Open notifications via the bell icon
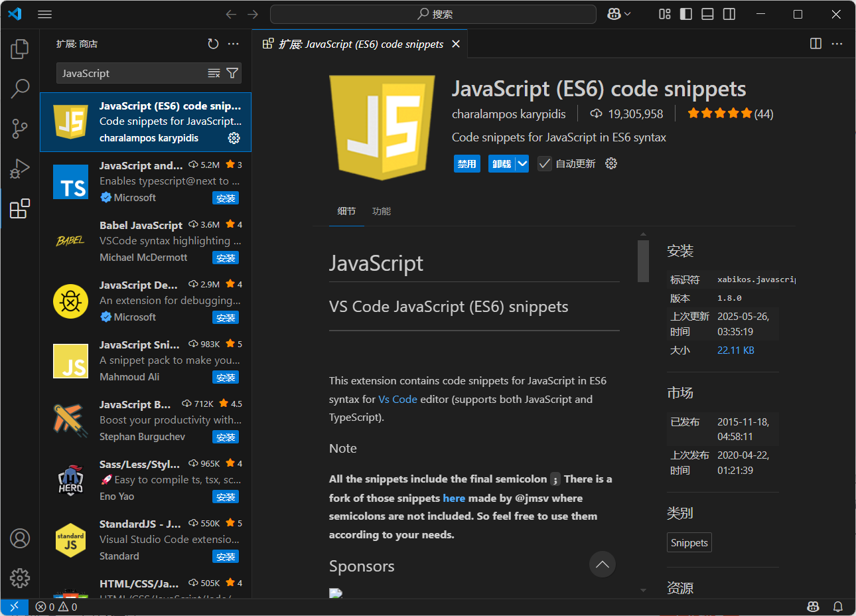Image resolution: width=856 pixels, height=616 pixels. (837, 607)
